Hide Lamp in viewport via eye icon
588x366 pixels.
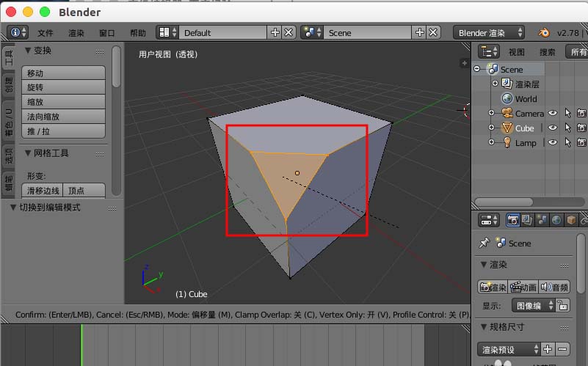click(x=552, y=142)
